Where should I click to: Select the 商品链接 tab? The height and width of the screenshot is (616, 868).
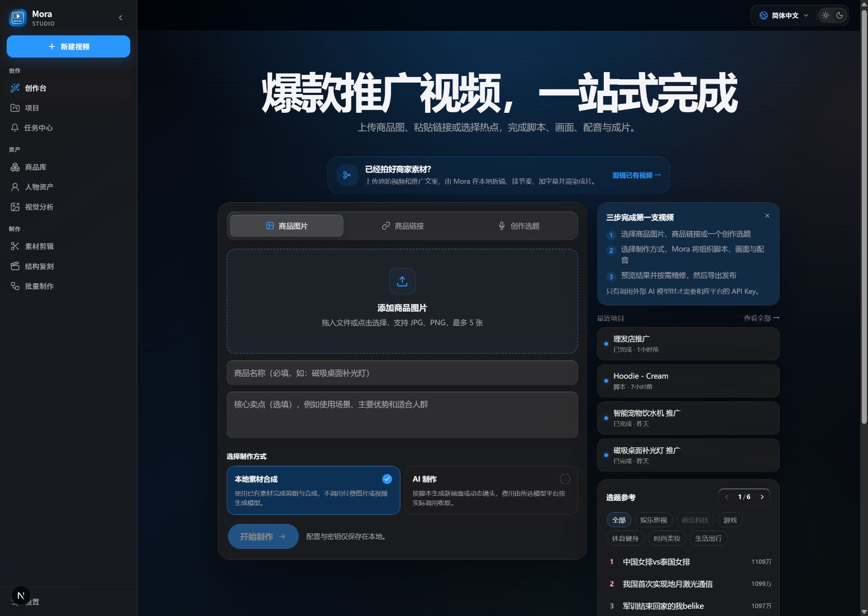click(x=403, y=226)
